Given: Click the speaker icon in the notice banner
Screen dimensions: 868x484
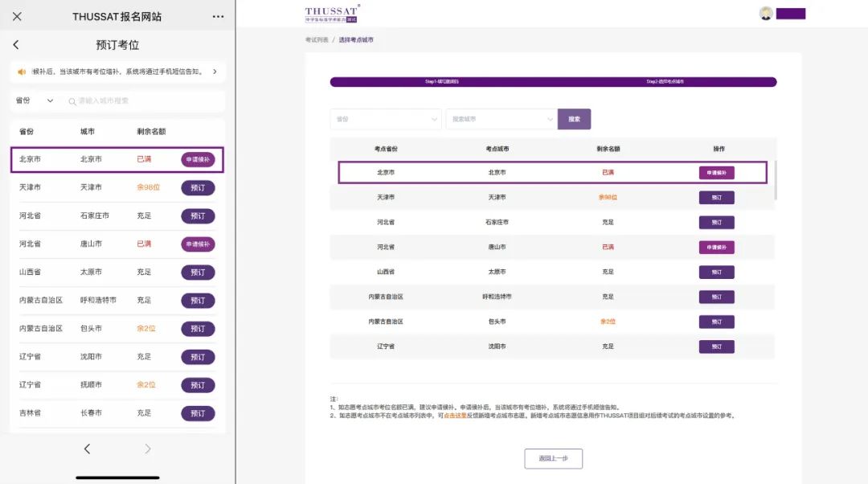Looking at the screenshot, I should coord(23,72).
